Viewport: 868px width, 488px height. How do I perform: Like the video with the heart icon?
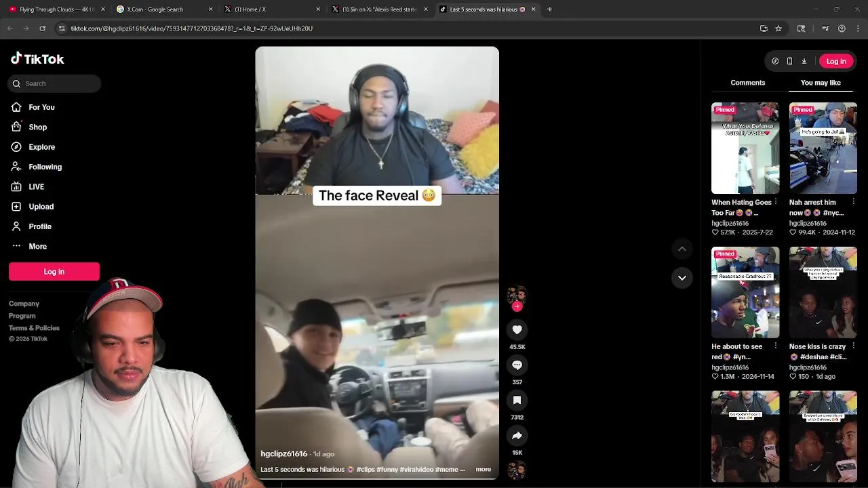pos(517,329)
